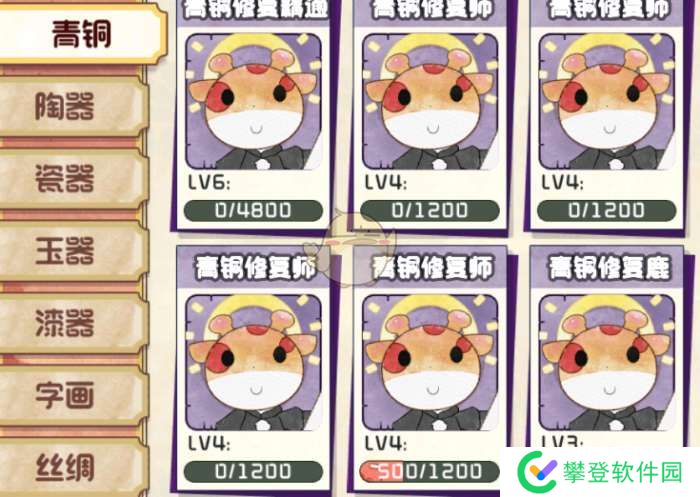The height and width of the screenshot is (497, 700).
Task: Click the cat watermark between cards
Action: point(350,249)
